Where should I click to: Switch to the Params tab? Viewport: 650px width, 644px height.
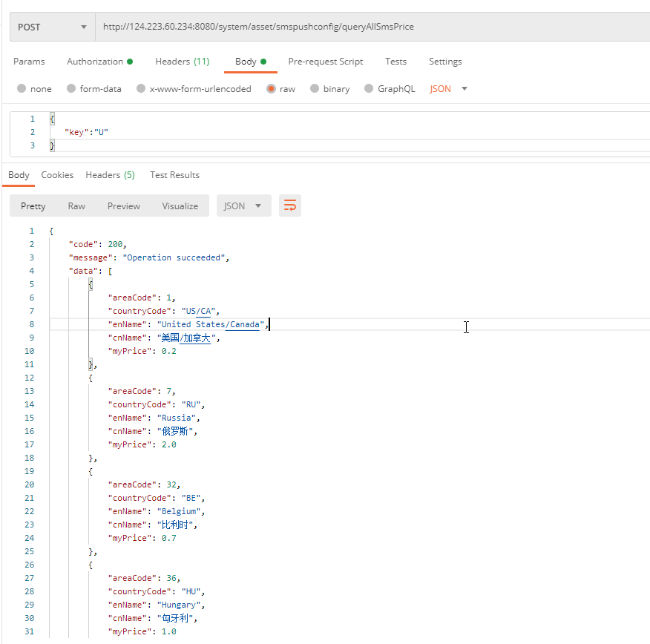29,62
